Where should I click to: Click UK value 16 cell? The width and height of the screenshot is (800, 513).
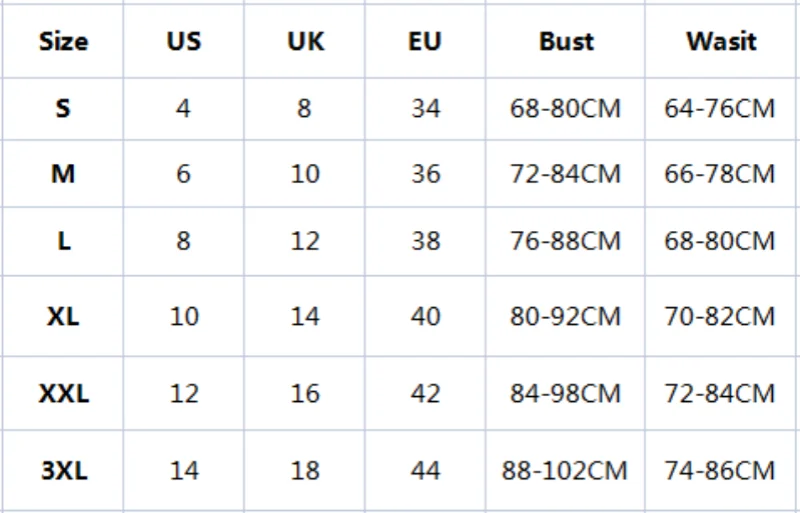pos(304,393)
